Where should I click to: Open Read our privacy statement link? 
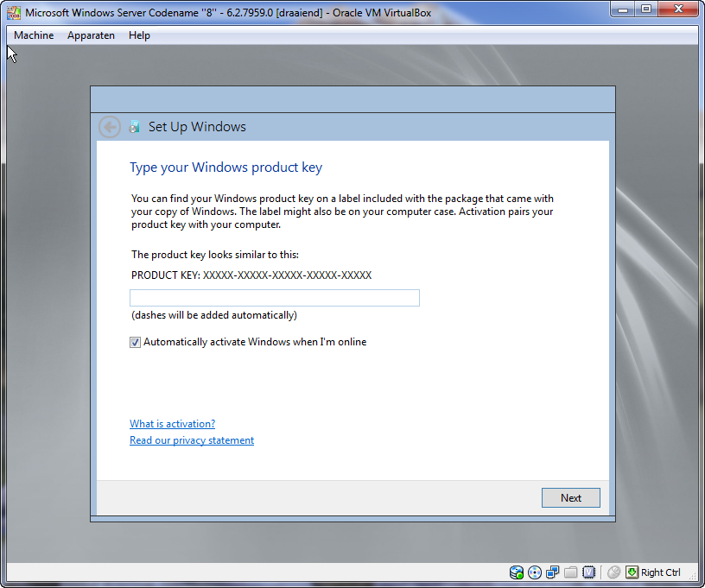[x=192, y=440]
